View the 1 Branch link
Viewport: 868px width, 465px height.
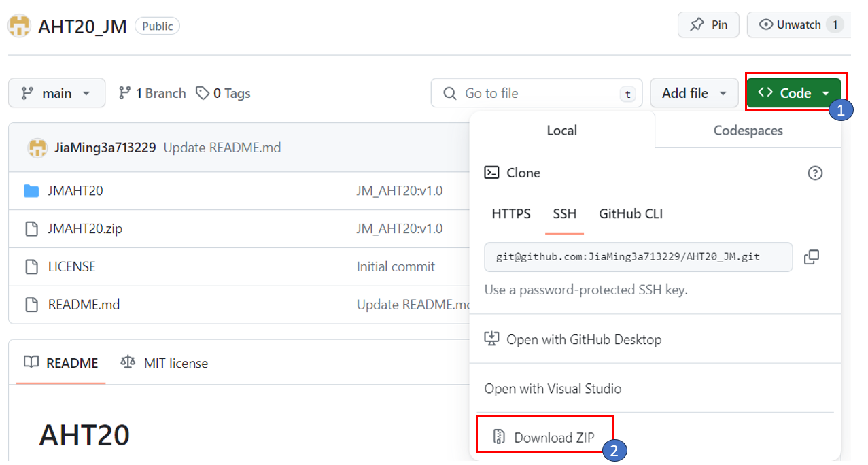coord(152,93)
